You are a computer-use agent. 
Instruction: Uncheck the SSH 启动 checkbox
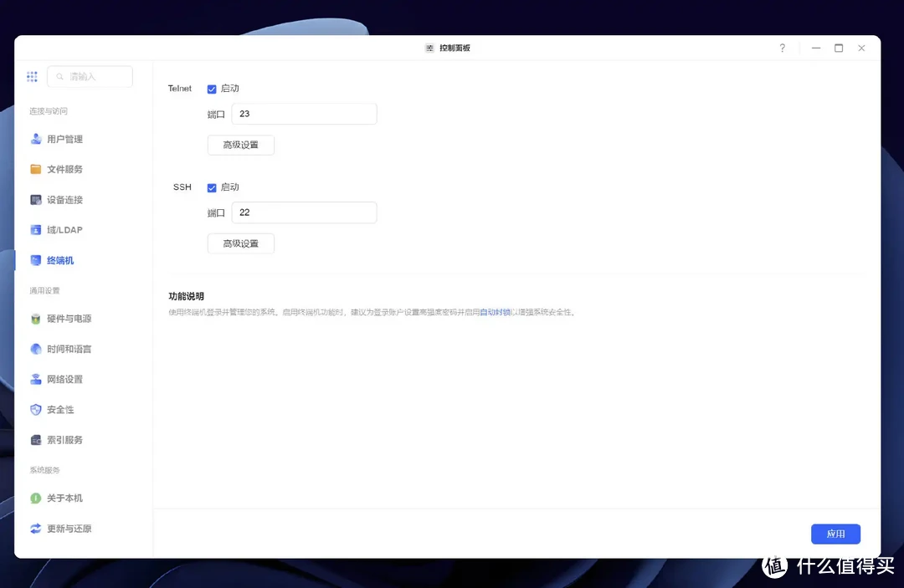212,187
